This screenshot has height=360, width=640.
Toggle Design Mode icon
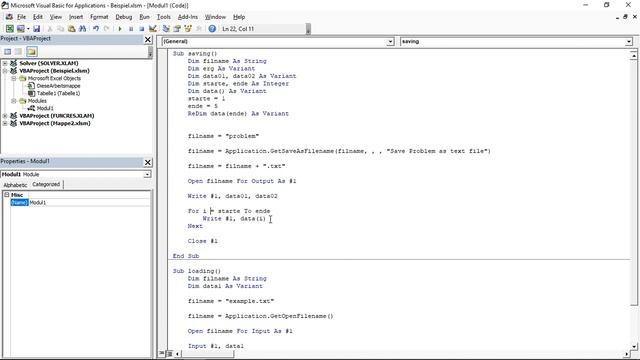click(x=153, y=29)
